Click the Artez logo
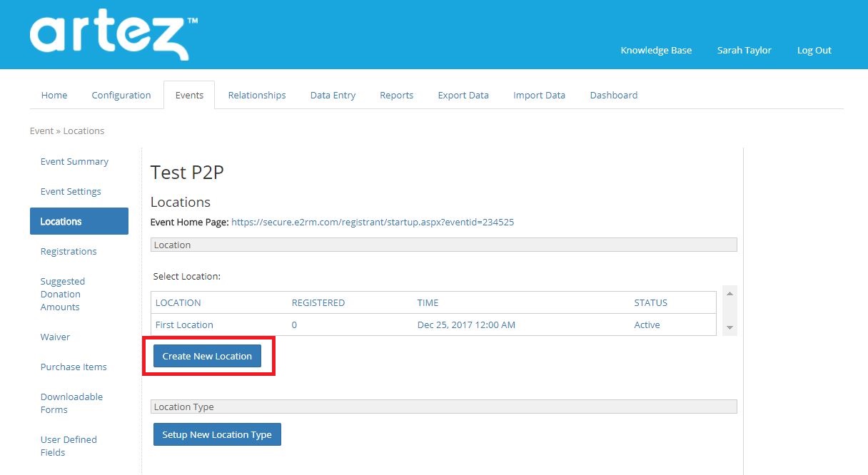Screen dimensions: 868x475 [113, 35]
